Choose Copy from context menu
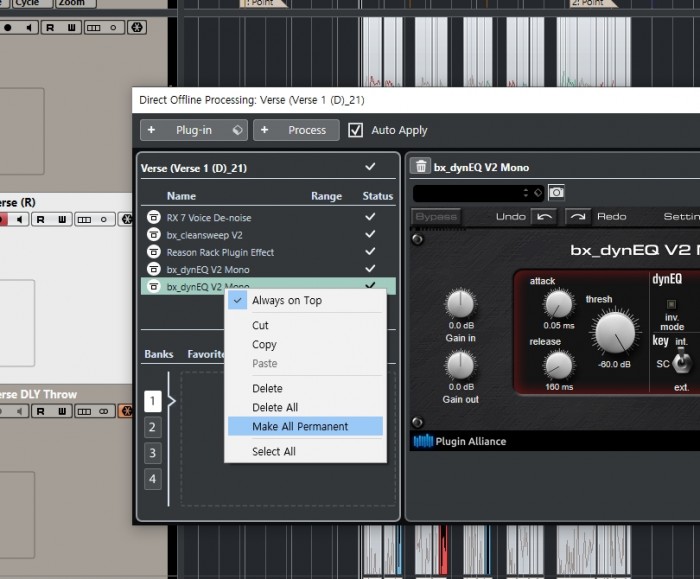The height and width of the screenshot is (579, 700). coord(305,345)
